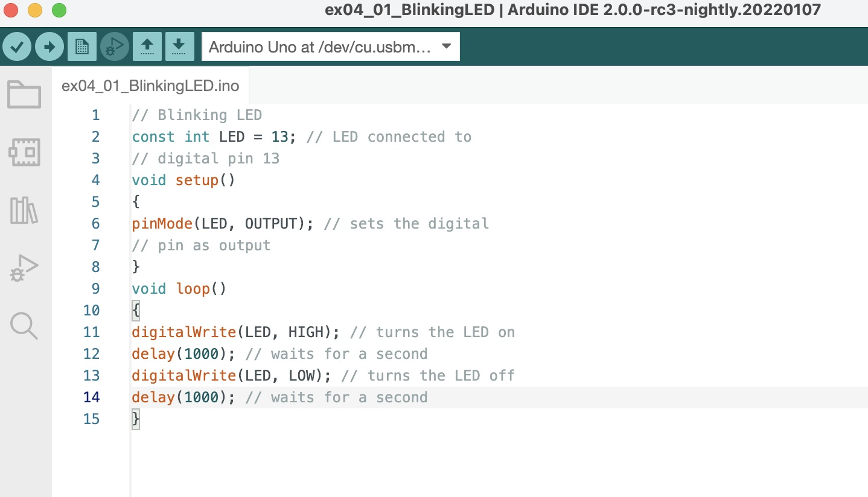The width and height of the screenshot is (868, 497).
Task: Click the green macOS fullscreen window button
Action: [x=59, y=10]
